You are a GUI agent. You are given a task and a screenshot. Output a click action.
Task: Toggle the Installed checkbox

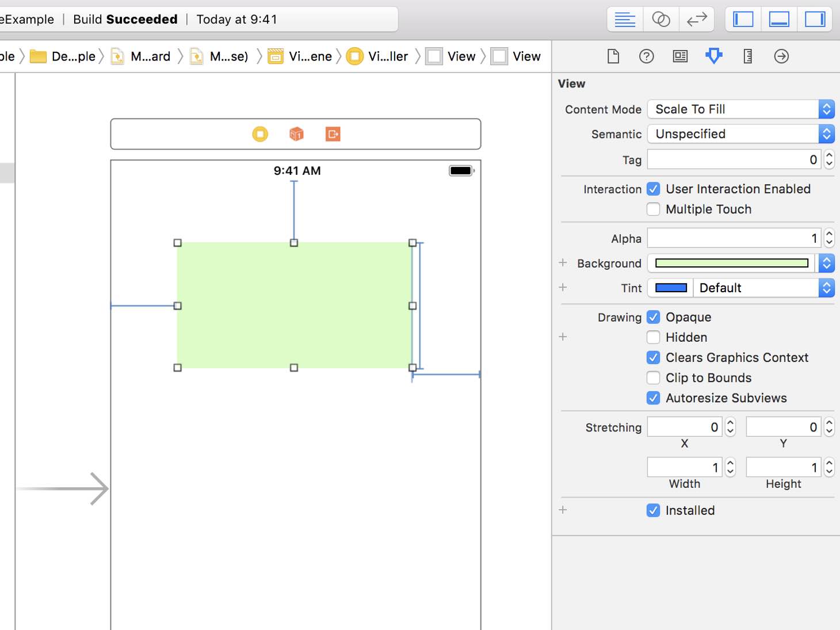tap(654, 510)
